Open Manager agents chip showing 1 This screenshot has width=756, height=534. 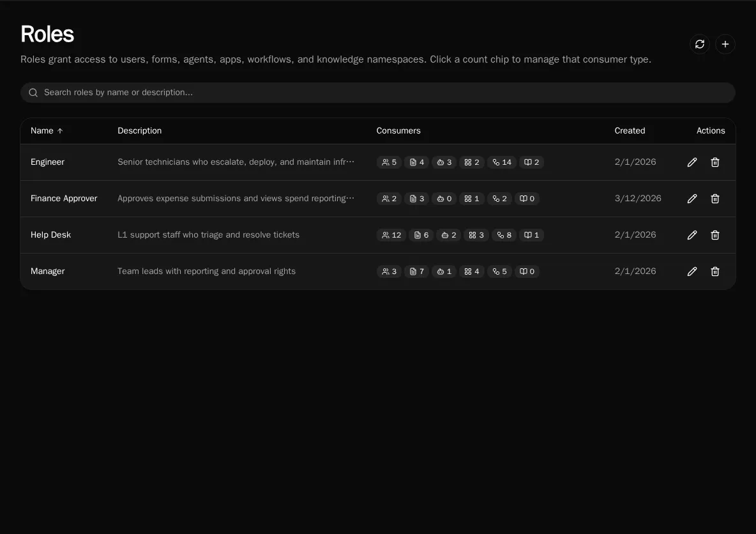[444, 271]
